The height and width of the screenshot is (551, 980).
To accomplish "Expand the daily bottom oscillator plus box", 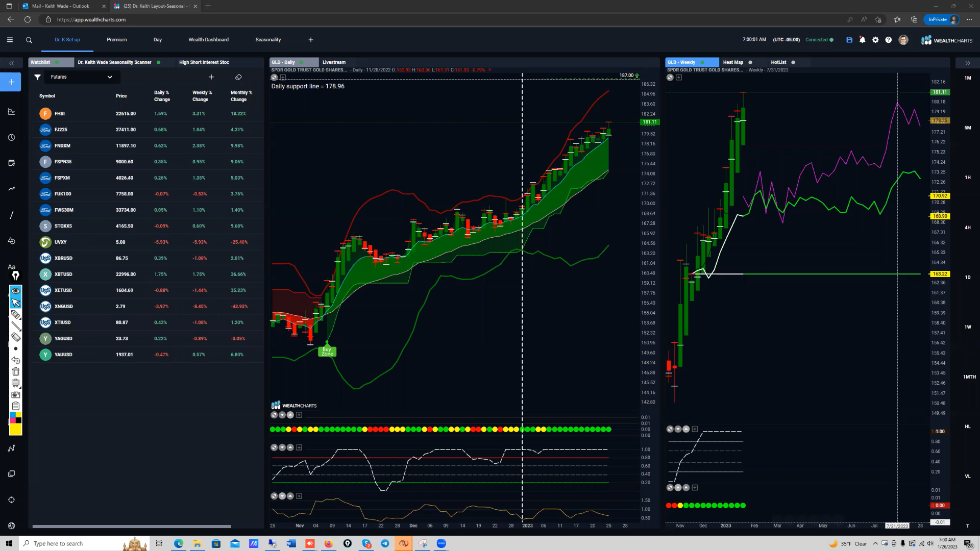I will tap(299, 496).
